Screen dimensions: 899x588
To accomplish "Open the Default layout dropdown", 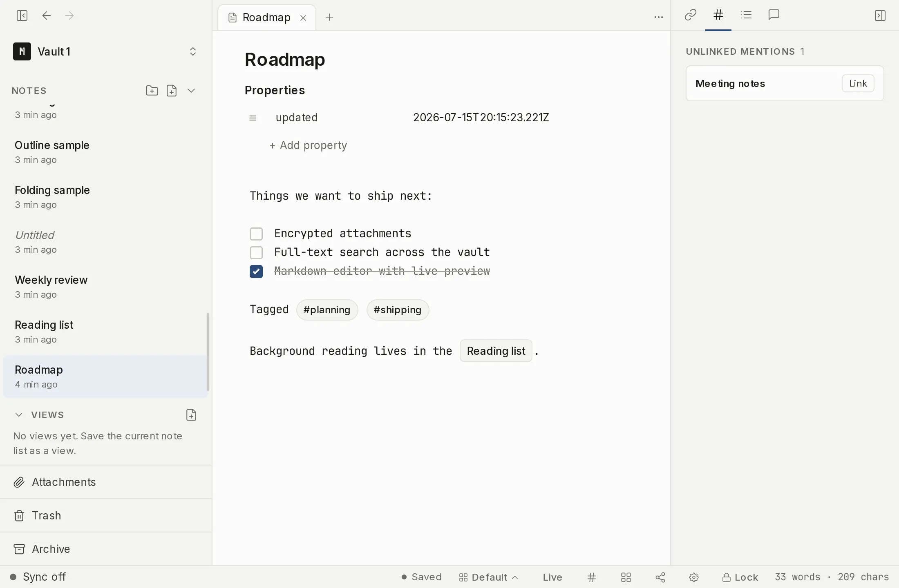I will pos(489,577).
